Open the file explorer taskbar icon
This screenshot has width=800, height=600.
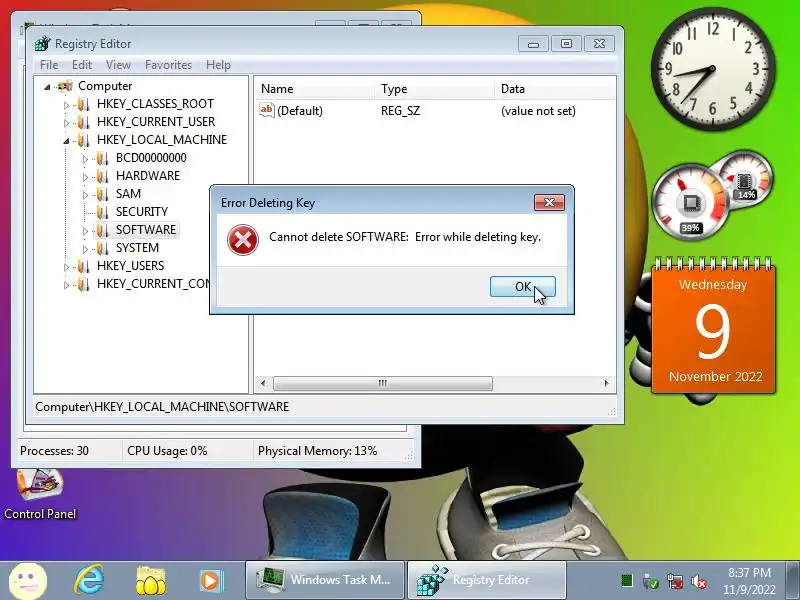pyautogui.click(x=151, y=581)
